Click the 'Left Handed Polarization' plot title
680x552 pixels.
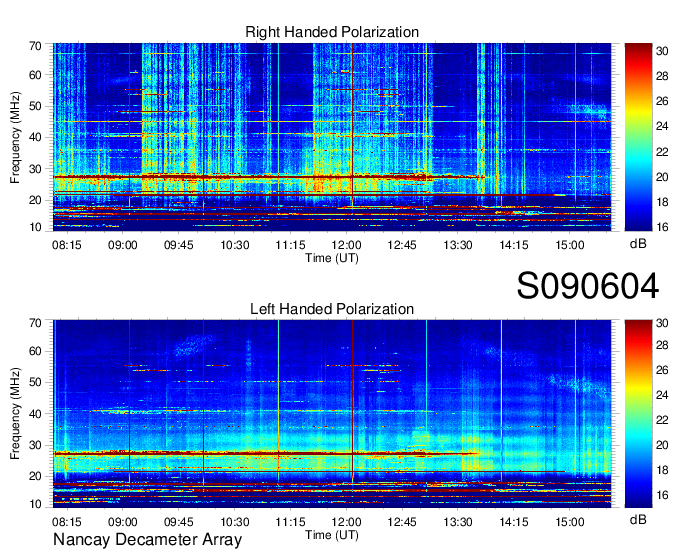tap(332, 309)
